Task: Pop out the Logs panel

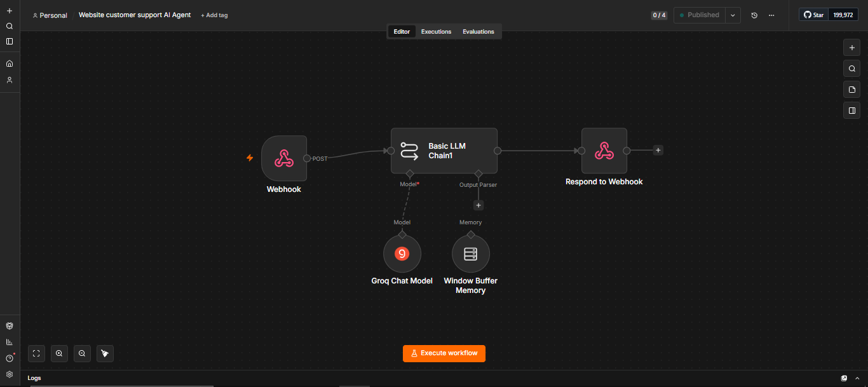Action: [844, 378]
